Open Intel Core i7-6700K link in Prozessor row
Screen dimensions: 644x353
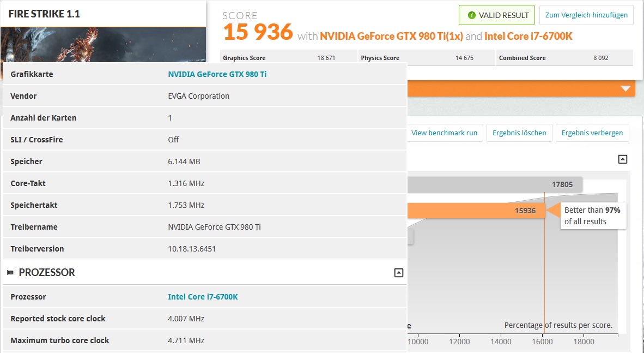[203, 297]
